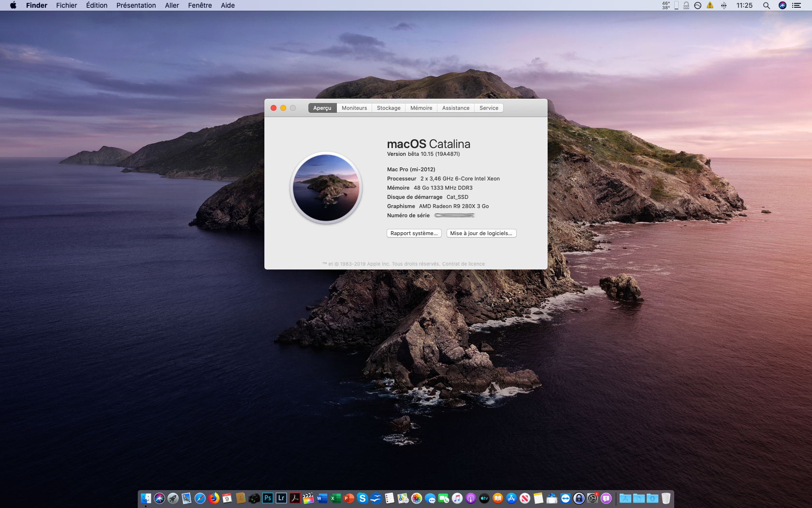Switch to the Assistance tab
This screenshot has width=812, height=508.
(456, 108)
